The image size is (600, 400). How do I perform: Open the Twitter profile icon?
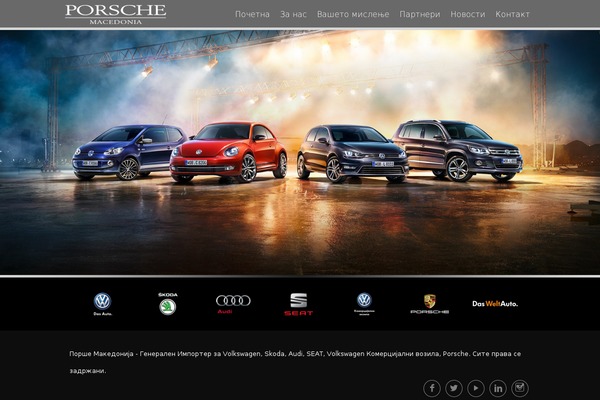[x=454, y=388]
